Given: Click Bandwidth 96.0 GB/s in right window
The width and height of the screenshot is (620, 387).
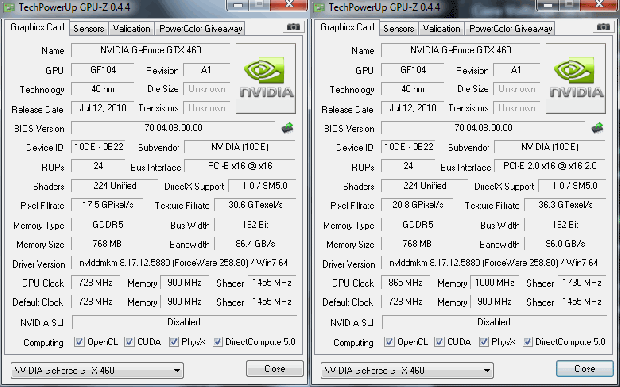Looking at the screenshot, I should [565, 244].
